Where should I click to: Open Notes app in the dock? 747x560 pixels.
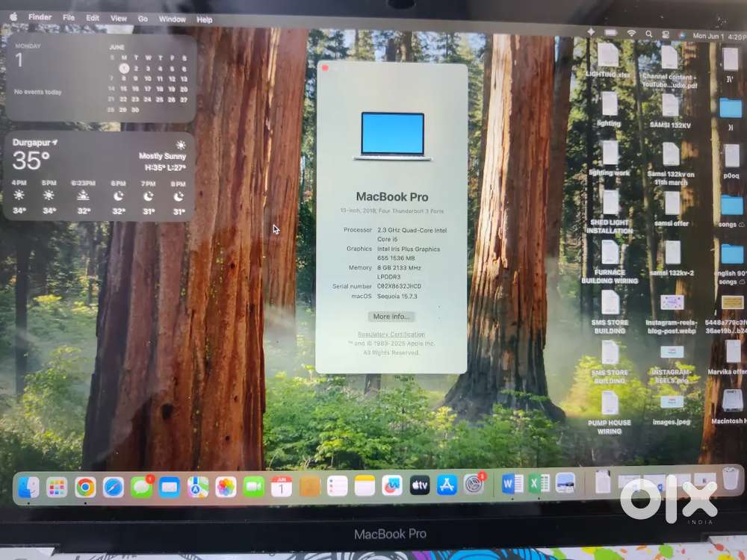click(x=365, y=486)
